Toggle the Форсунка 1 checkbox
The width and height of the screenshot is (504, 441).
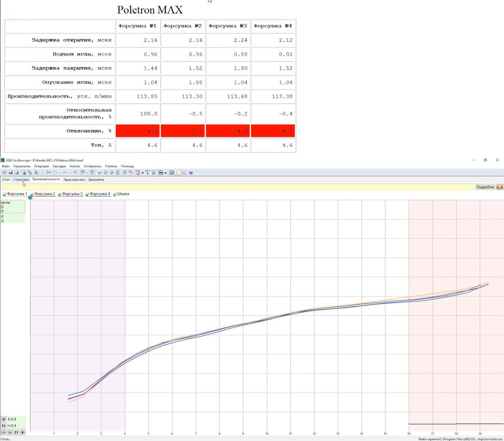4,194
